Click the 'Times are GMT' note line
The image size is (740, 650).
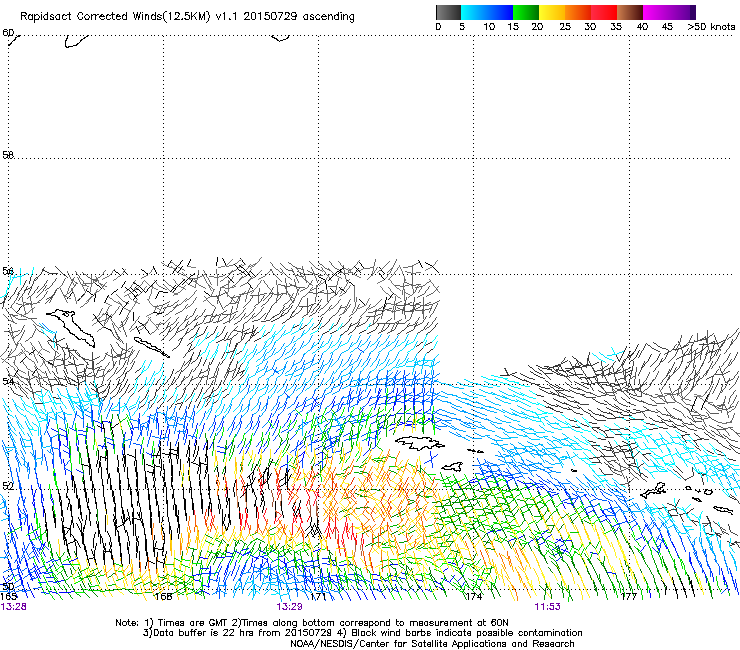[x=312, y=623]
